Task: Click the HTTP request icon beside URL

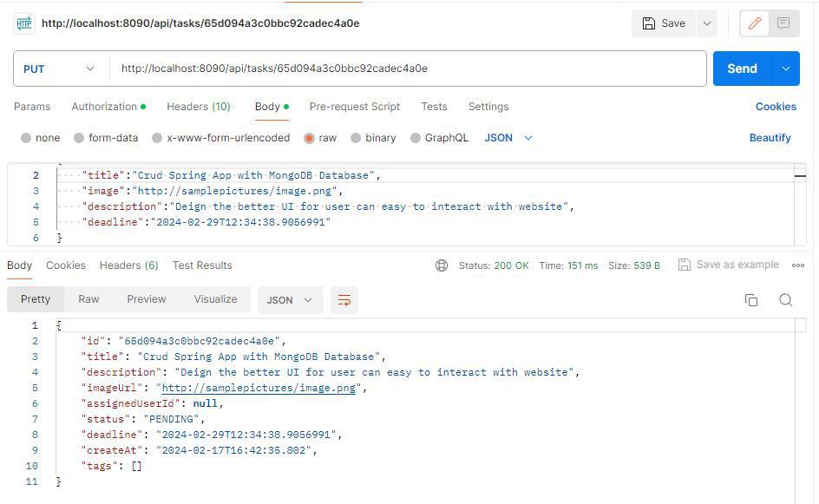Action: click(24, 23)
